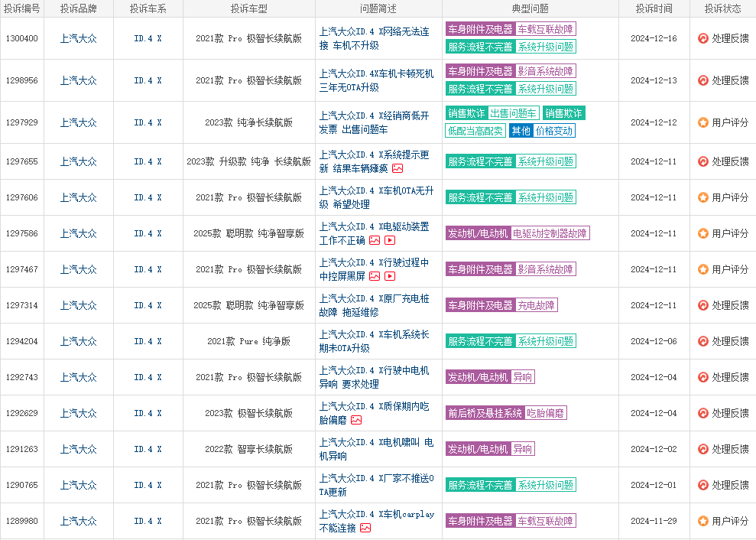
Task: Click the 处理反馈 status icon for complaint 1292629
Action: [703, 413]
